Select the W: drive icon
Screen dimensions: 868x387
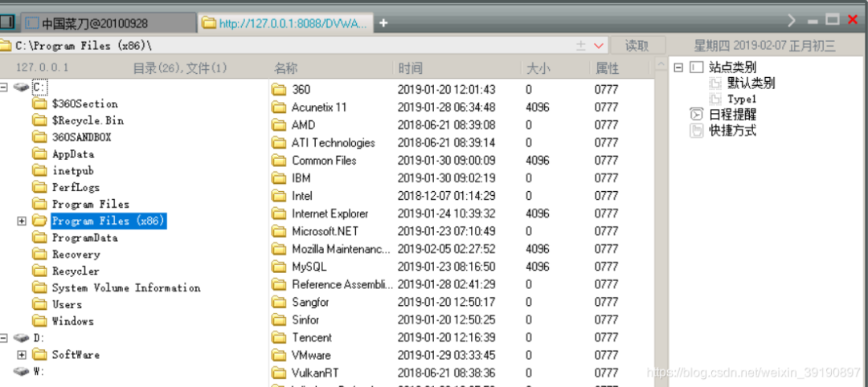(22, 371)
